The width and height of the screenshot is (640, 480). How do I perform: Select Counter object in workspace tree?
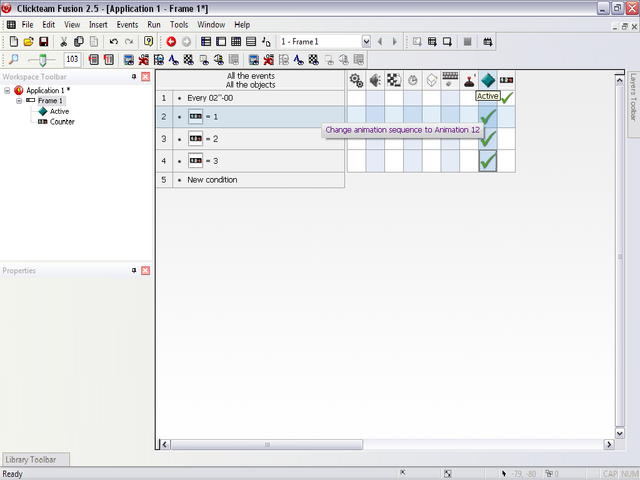coord(62,122)
